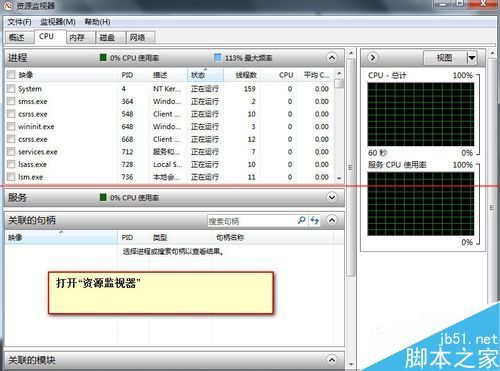This screenshot has height=371, width=500.
Task: Switch to the 网络 tab
Action: (x=140, y=37)
